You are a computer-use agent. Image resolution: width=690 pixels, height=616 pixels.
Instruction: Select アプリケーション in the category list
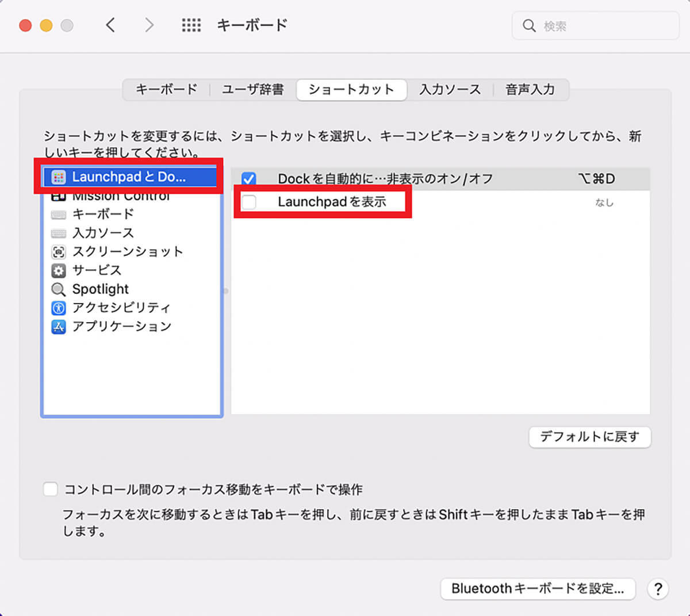132,327
